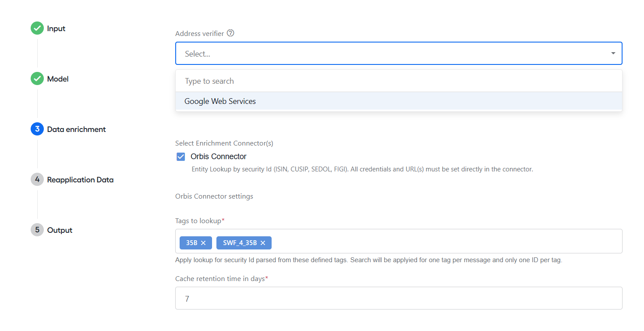Click the Select... placeholder in Address verifier
This screenshot has height=331, width=644.
click(x=198, y=54)
